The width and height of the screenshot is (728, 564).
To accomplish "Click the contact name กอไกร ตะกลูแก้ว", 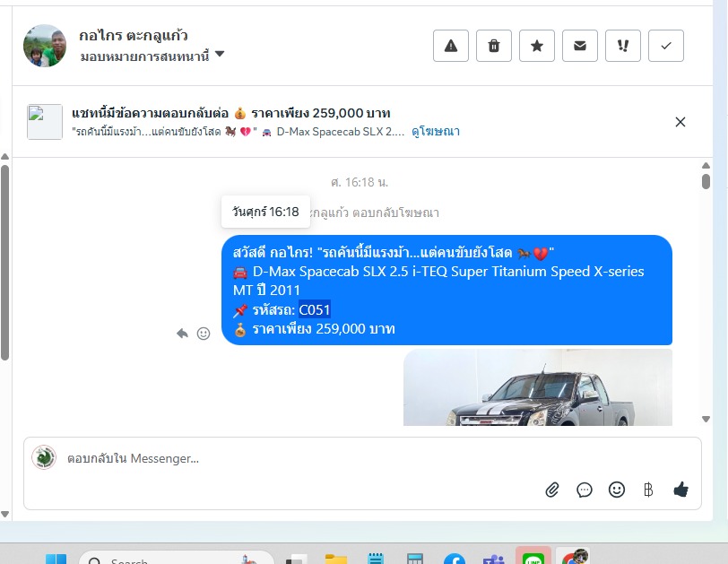I will pos(134,35).
